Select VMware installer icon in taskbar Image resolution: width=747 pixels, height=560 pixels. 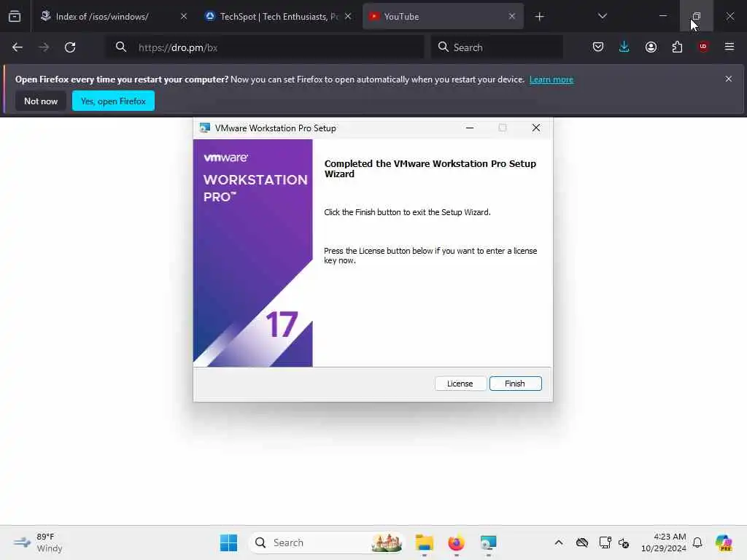488,542
